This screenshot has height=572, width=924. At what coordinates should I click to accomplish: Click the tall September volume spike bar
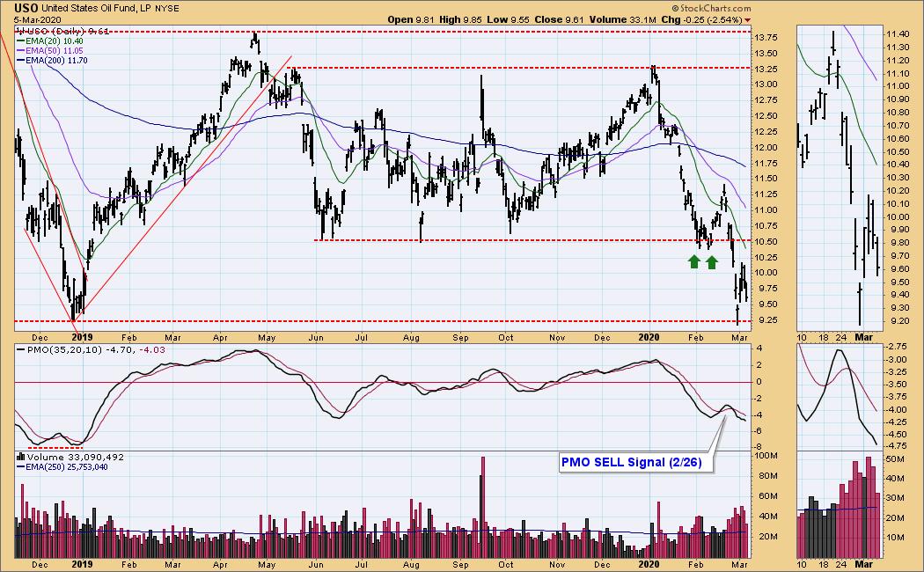click(482, 507)
